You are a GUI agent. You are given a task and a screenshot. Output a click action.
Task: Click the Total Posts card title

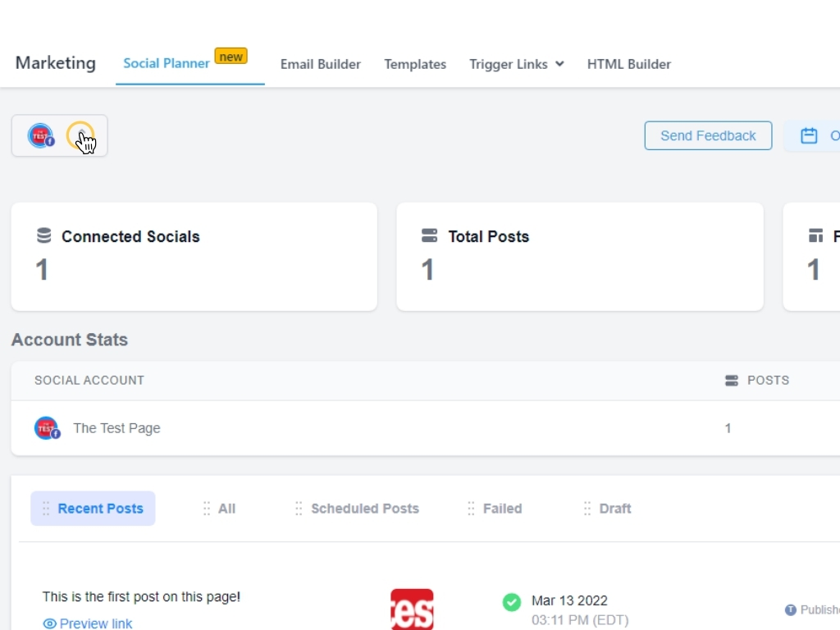(489, 236)
